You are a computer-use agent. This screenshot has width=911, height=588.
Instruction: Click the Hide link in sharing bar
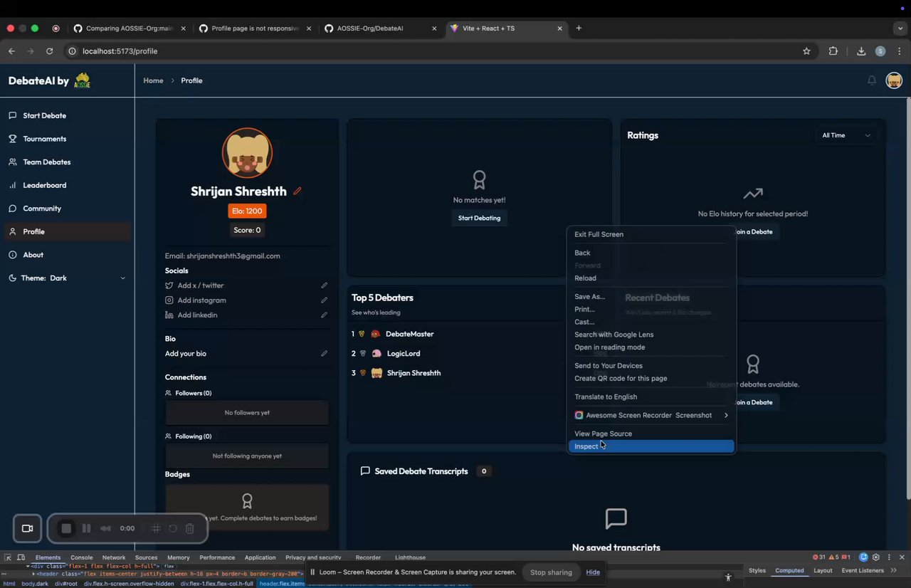[x=593, y=572]
